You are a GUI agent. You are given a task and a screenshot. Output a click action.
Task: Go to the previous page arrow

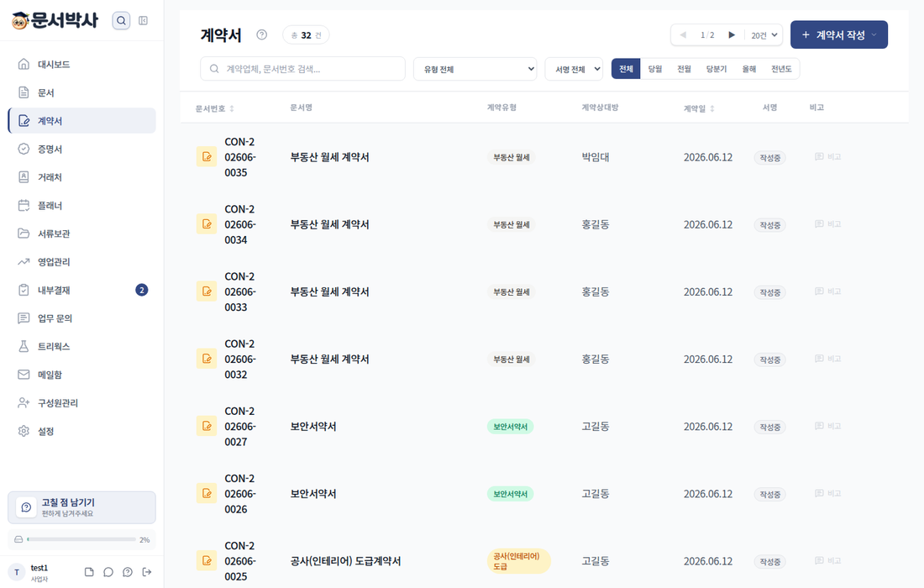(683, 35)
